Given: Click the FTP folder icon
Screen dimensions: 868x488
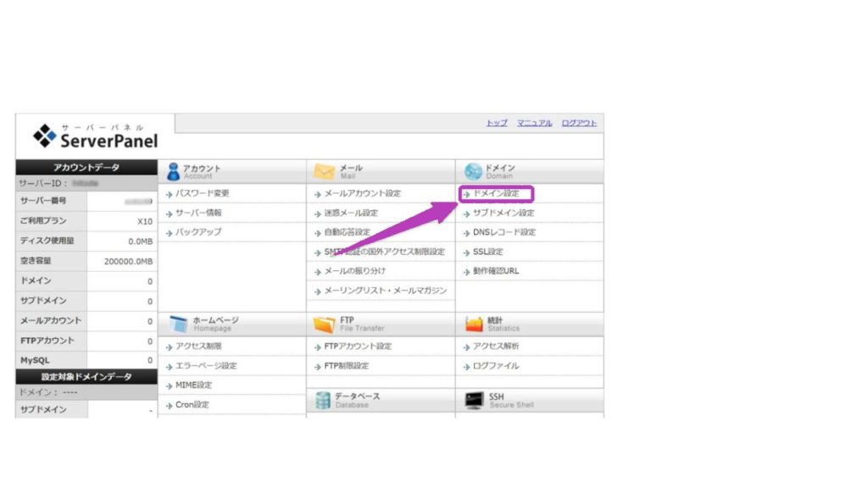Looking at the screenshot, I should (325, 324).
